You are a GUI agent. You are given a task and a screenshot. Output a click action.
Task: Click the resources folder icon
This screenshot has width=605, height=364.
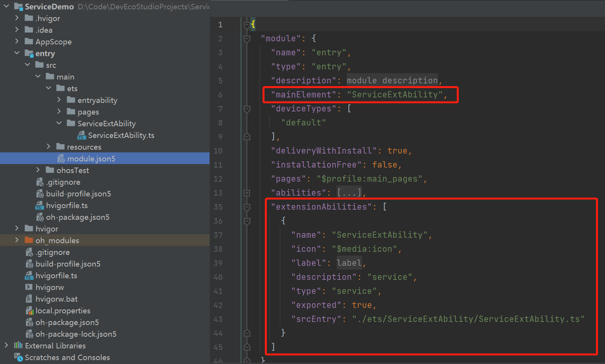pos(60,147)
